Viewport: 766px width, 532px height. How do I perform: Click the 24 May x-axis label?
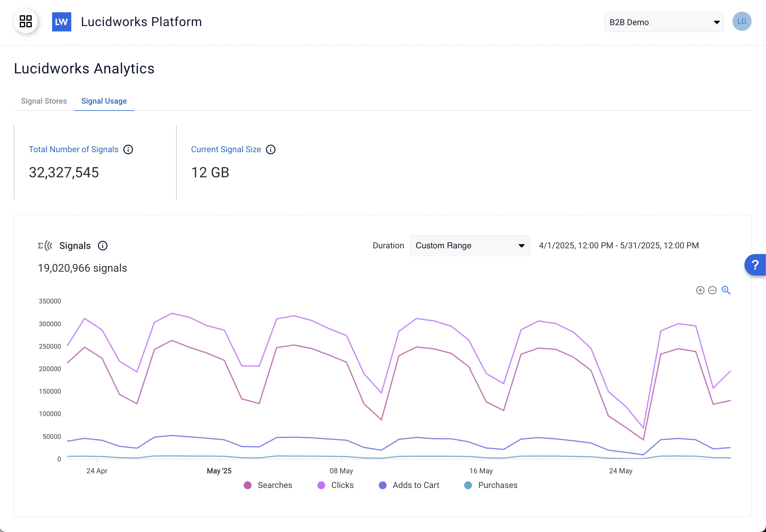[x=620, y=471]
